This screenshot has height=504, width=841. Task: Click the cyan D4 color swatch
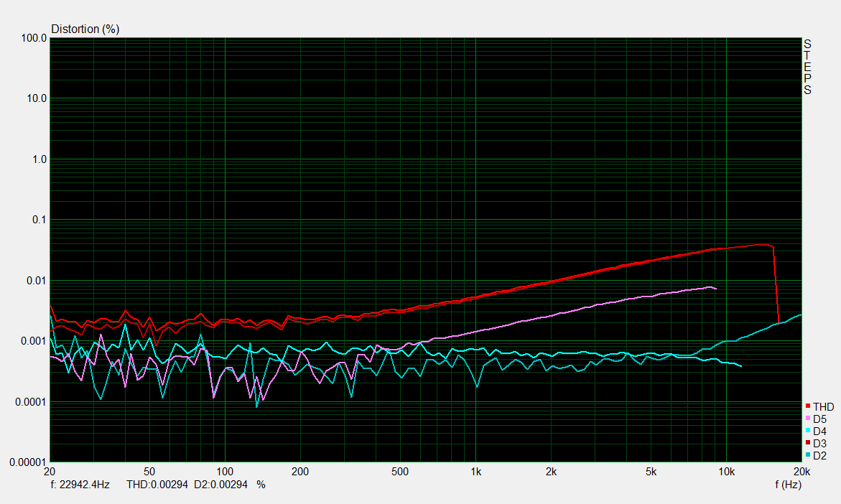pos(808,431)
